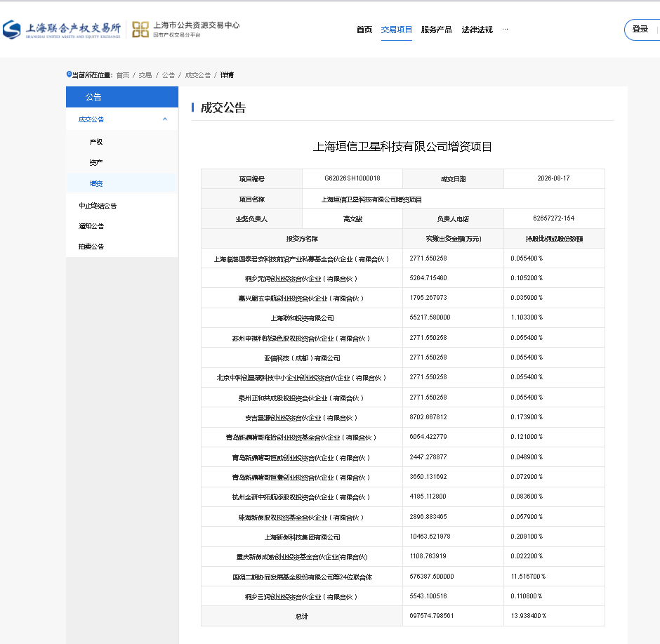
Task: Go to 成交公告 in the breadcrumb
Action: point(198,75)
